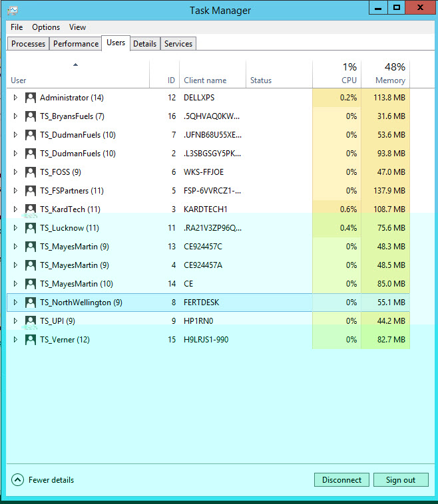This screenshot has height=504, width=438.
Task: Click the TS_Verner user avatar icon
Action: tap(31, 340)
